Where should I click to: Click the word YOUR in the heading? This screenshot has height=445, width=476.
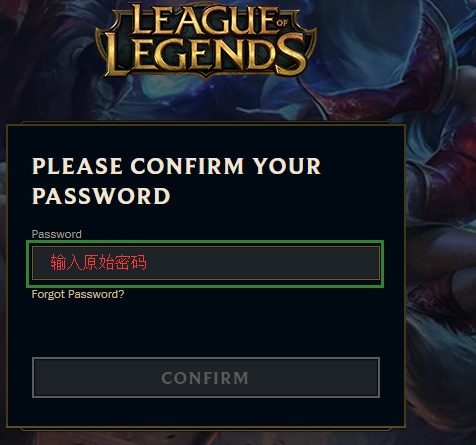click(287, 166)
